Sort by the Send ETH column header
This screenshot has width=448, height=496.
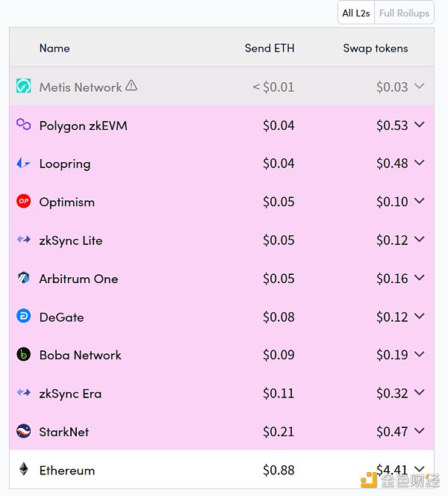point(270,48)
